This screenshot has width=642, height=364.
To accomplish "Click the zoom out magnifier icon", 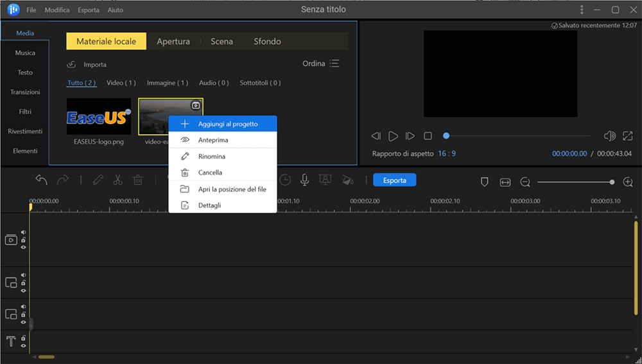I will pos(525,182).
